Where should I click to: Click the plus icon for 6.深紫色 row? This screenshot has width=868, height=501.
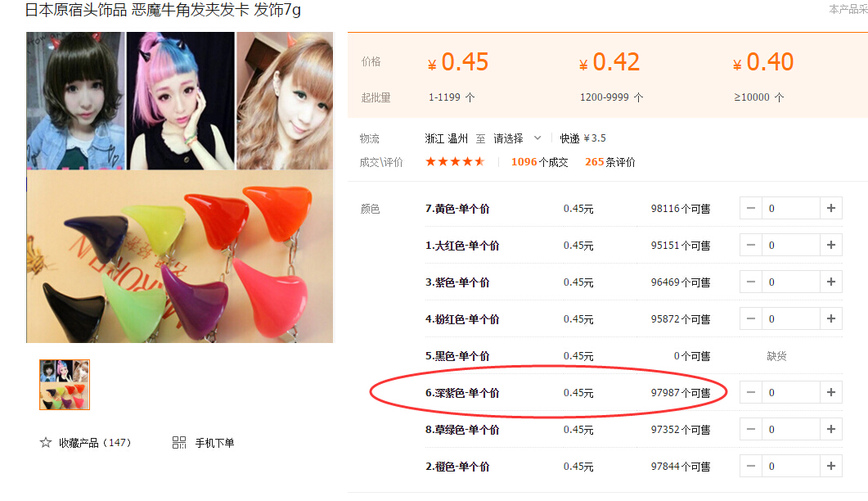(831, 392)
